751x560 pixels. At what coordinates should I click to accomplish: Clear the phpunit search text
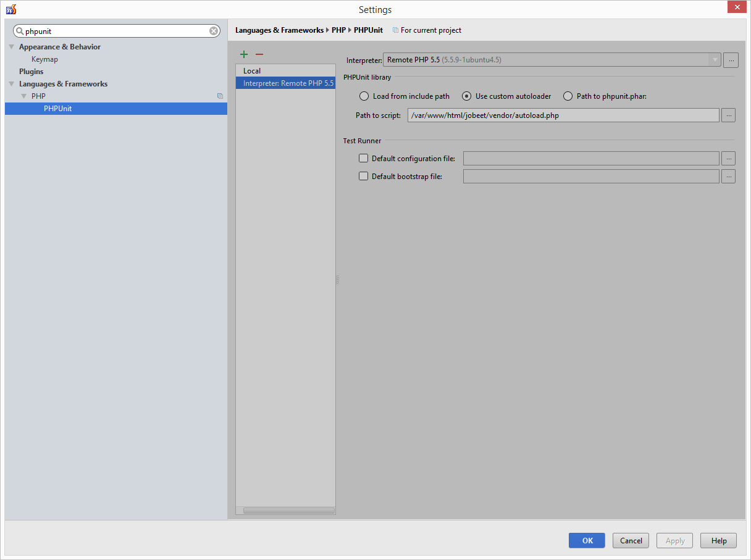(214, 31)
